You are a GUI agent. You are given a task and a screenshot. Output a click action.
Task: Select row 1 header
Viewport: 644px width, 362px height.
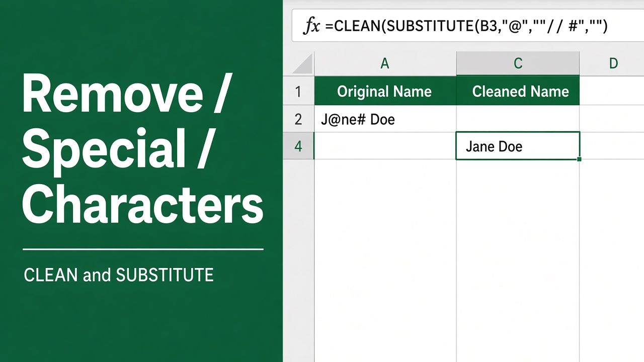pos(298,91)
